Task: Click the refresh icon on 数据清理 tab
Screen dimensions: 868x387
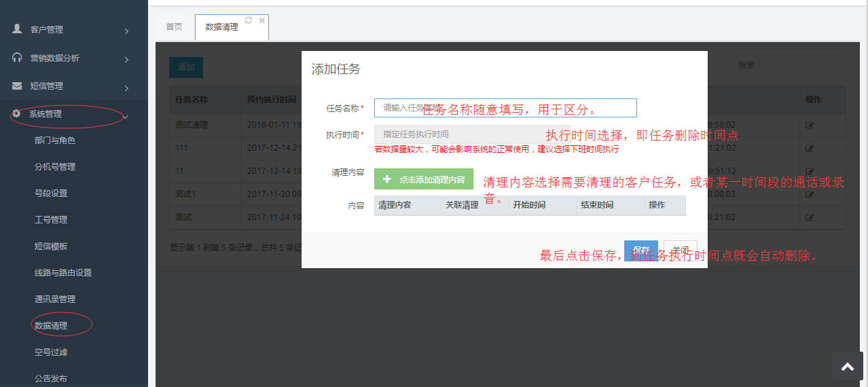Action: pyautogui.click(x=249, y=20)
